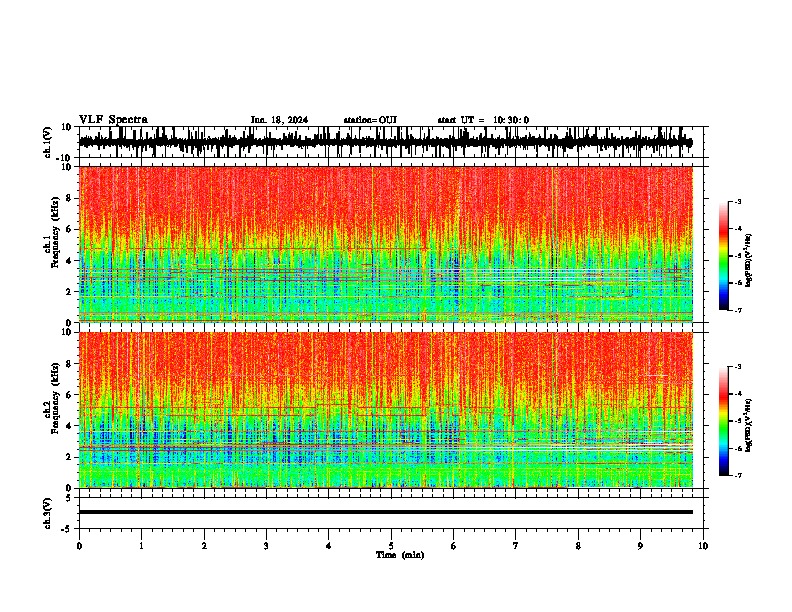Click the "ch.3(V)" axis label
This screenshot has height=612, width=792.
click(x=48, y=513)
